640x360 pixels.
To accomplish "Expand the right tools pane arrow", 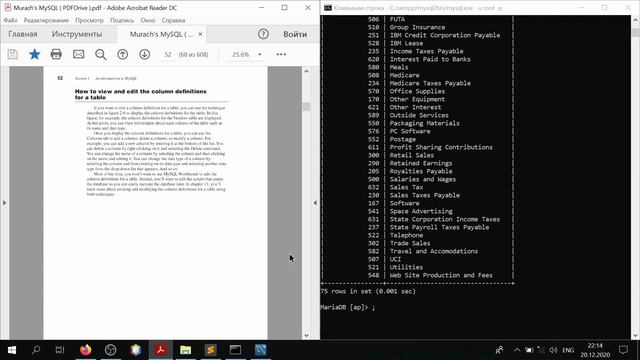I will 315,202.
